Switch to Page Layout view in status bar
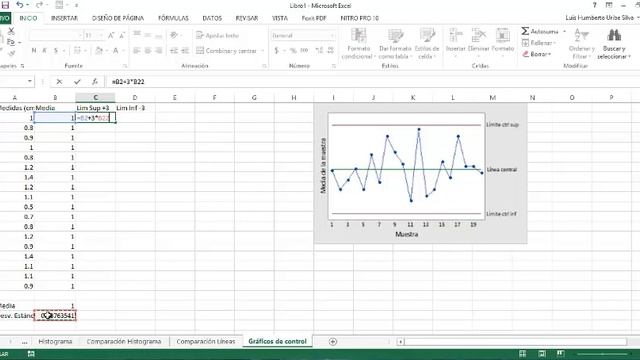Screen dimensions: 640x360 click(x=542, y=353)
